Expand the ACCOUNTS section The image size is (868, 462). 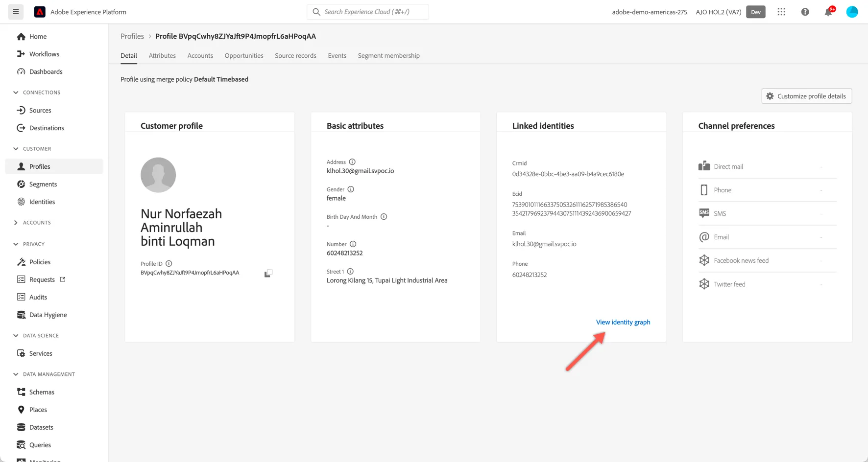tap(16, 223)
